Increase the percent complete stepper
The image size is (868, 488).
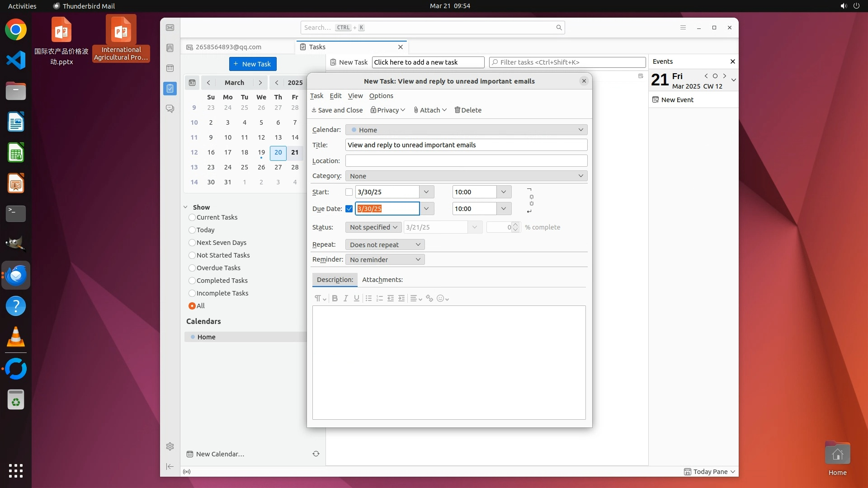click(x=515, y=225)
